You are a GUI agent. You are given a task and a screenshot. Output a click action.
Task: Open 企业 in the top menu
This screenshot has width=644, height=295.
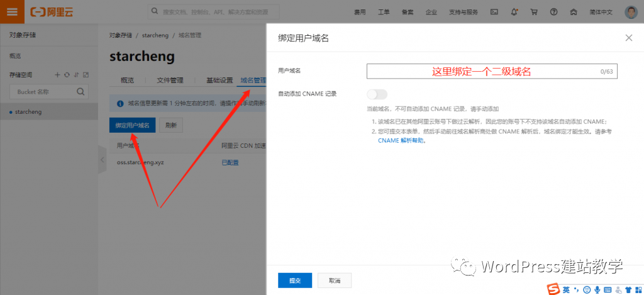click(431, 12)
